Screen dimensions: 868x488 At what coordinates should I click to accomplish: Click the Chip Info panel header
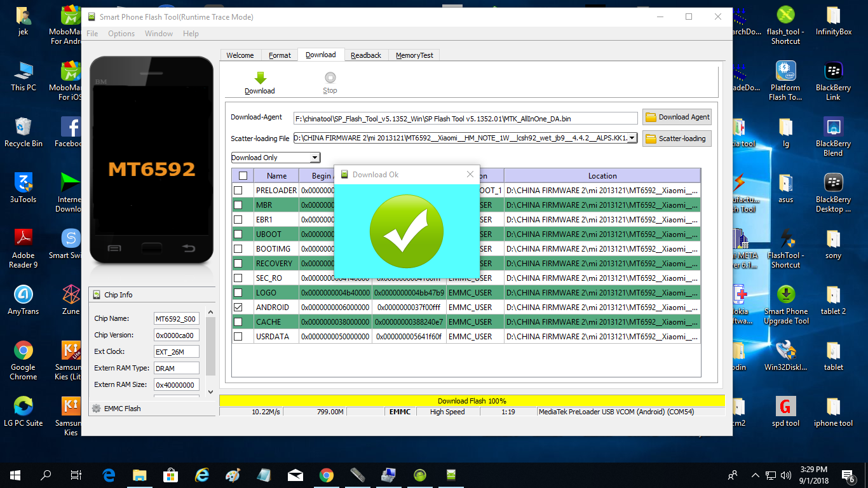point(151,295)
